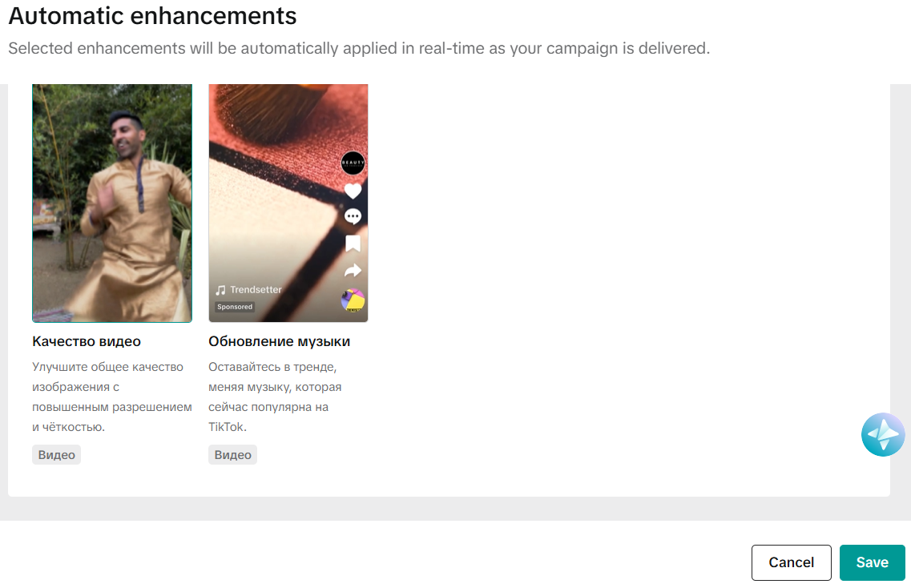Click the comment bubble icon
Image resolution: width=911 pixels, height=588 pixels.
click(353, 217)
